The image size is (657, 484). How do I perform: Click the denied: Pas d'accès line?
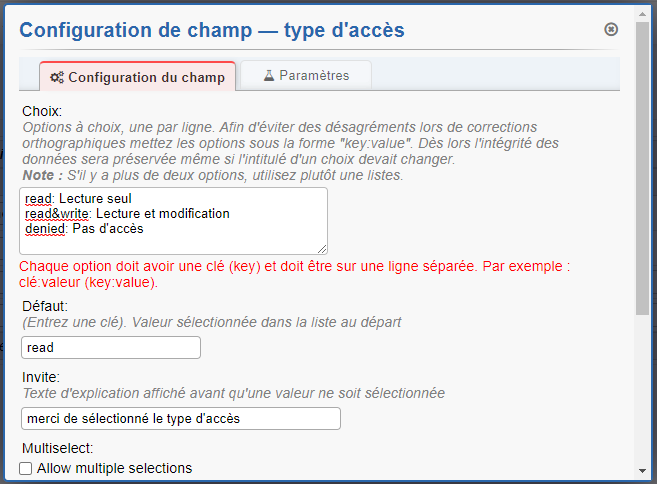pos(85,229)
